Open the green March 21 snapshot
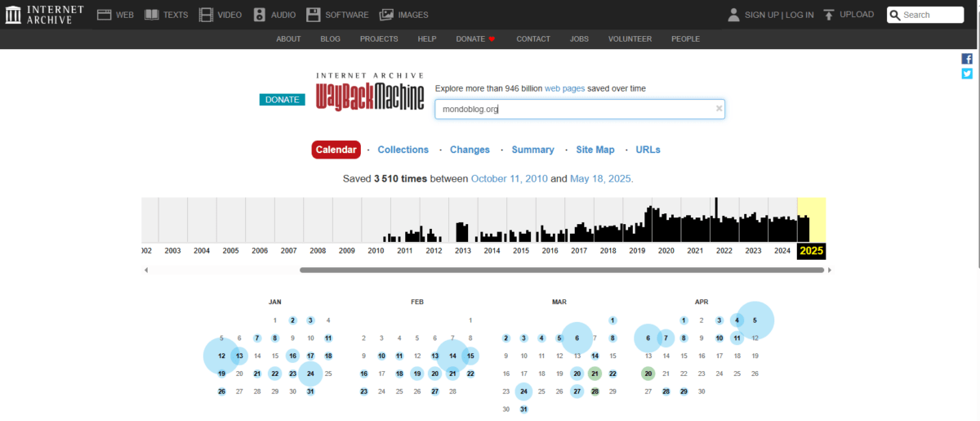Screen dimensions: 980x421 595,374
